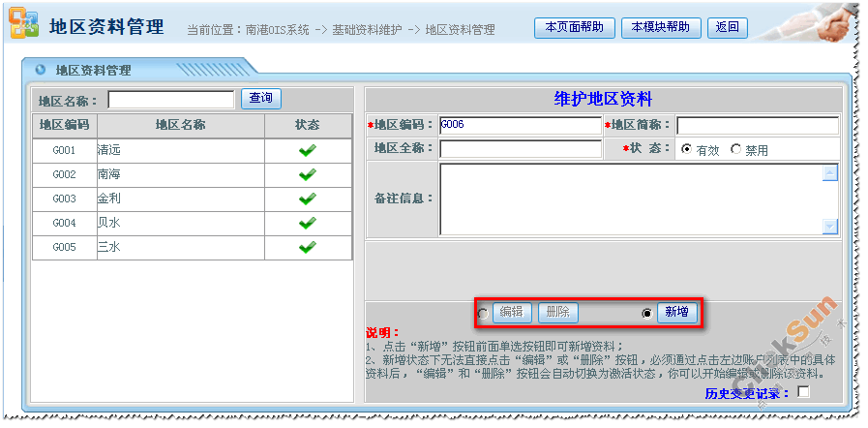
Task: Click the green checkmark status for 贝水
Action: coord(307,223)
